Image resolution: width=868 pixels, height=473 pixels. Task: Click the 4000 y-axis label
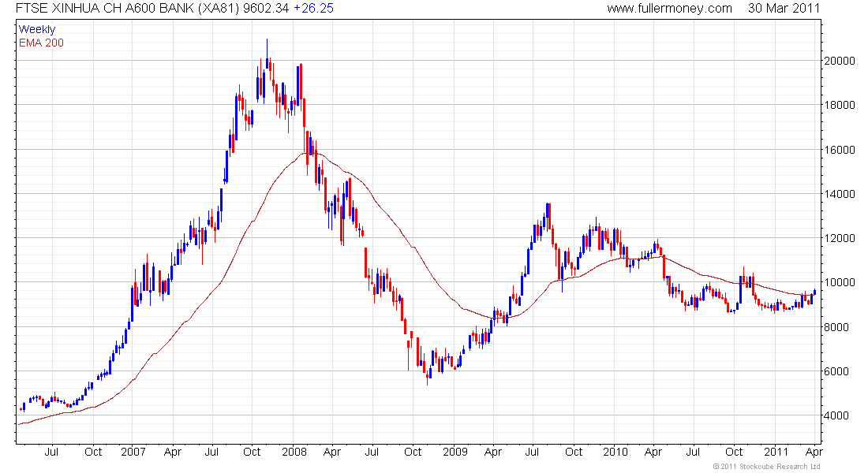(836, 415)
